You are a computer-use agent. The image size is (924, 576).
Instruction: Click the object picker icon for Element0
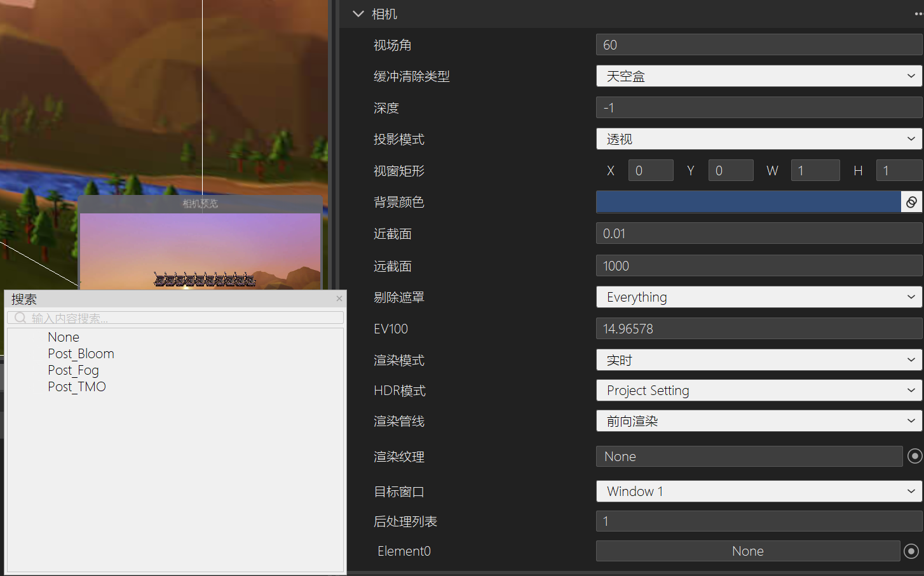pos(911,551)
